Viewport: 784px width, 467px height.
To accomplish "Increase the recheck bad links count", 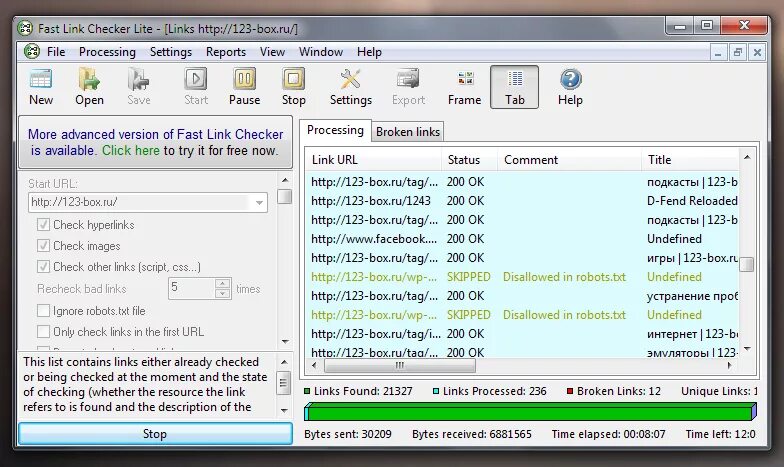I will click(x=222, y=284).
